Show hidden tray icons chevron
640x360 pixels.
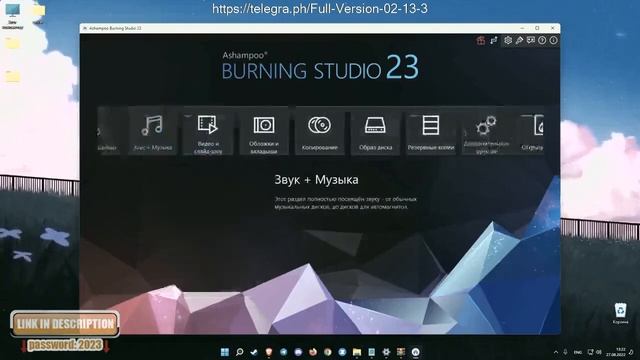tap(556, 352)
